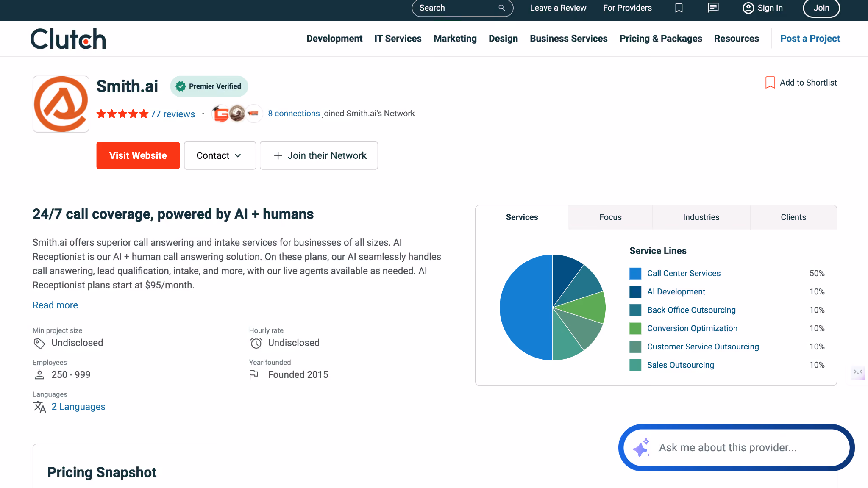The image size is (868, 488).
Task: Open the Design menu
Action: (503, 39)
